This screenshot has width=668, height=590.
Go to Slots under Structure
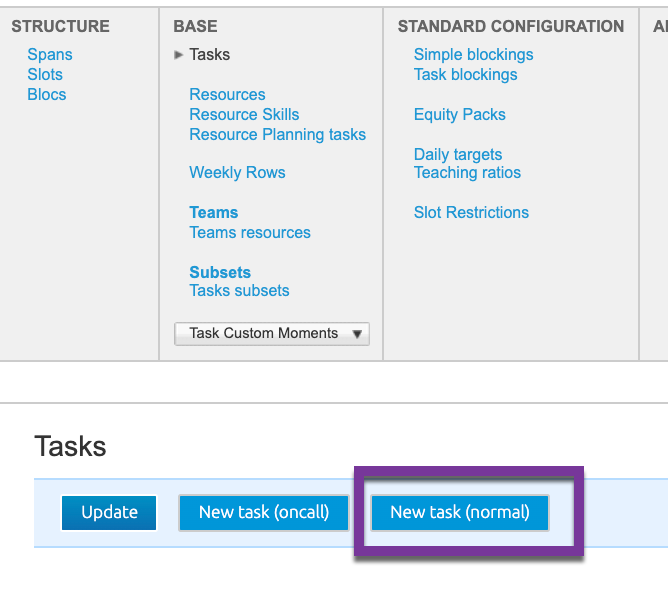click(x=45, y=75)
